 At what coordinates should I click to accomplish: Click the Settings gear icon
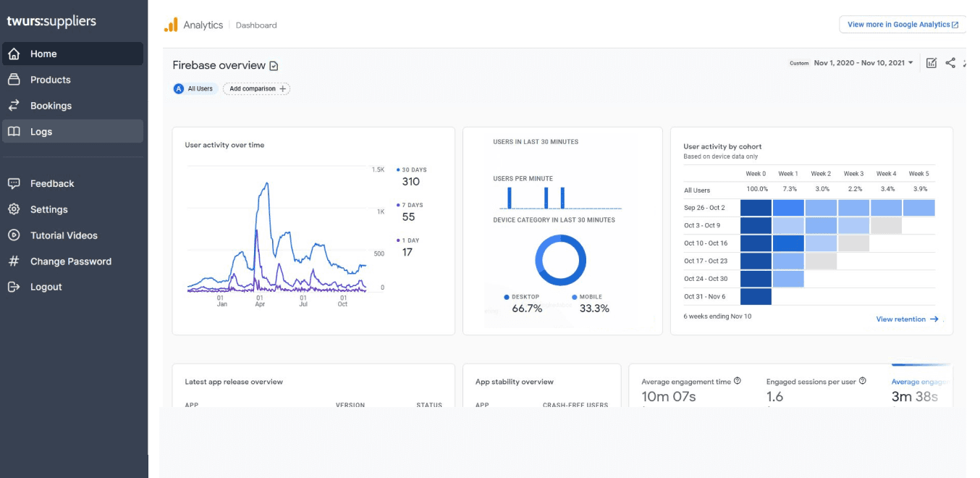14,209
